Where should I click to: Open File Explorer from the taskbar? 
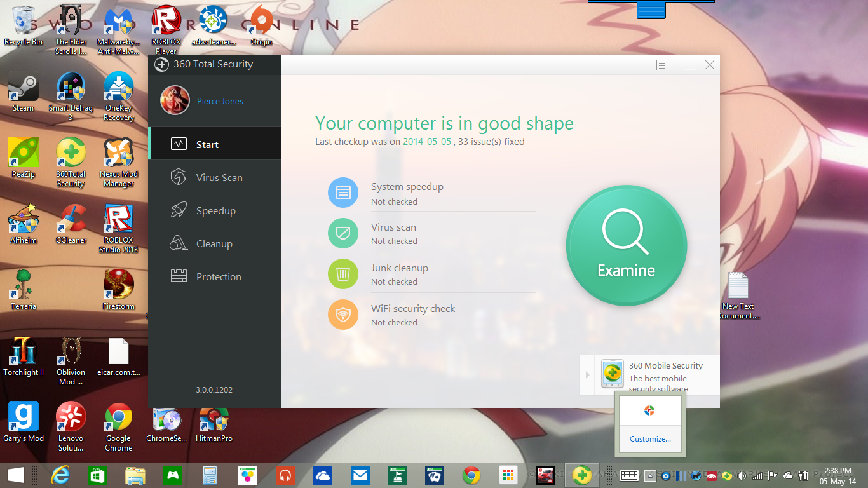pos(135,475)
